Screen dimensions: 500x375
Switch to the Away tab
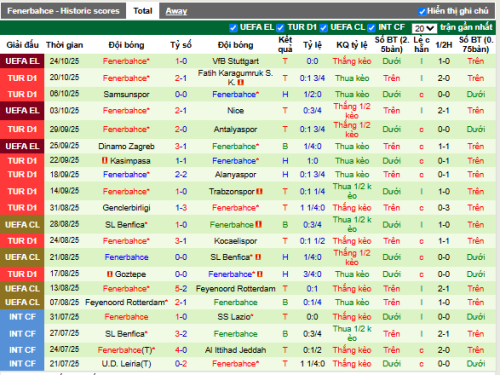[176, 11]
